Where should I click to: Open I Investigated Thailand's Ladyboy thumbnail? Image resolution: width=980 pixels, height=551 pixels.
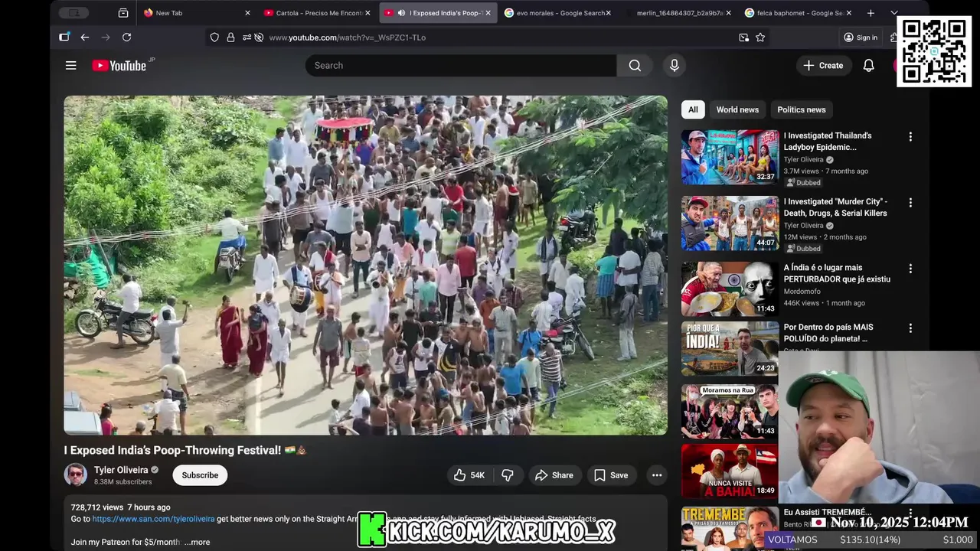730,157
